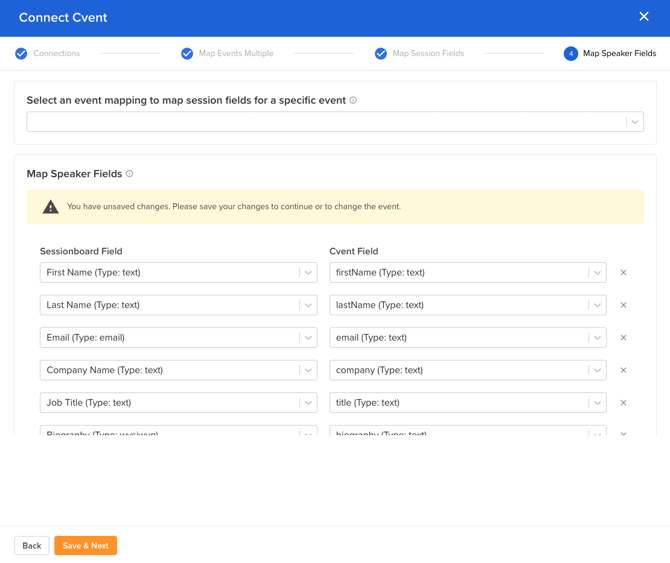Open the Email Sessionboard field dropdown
The width and height of the screenshot is (670, 563).
click(179, 337)
